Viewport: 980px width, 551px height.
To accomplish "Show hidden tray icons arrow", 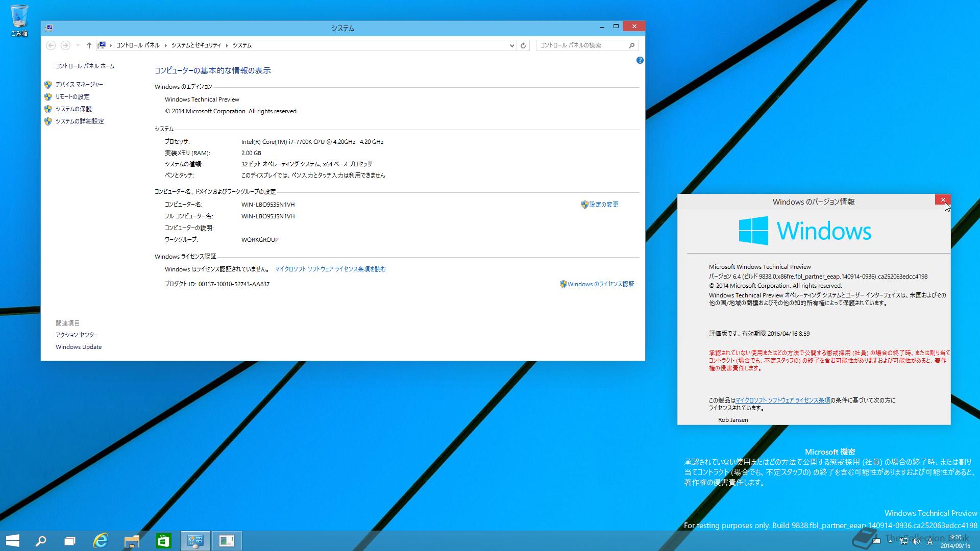I will click(890, 541).
